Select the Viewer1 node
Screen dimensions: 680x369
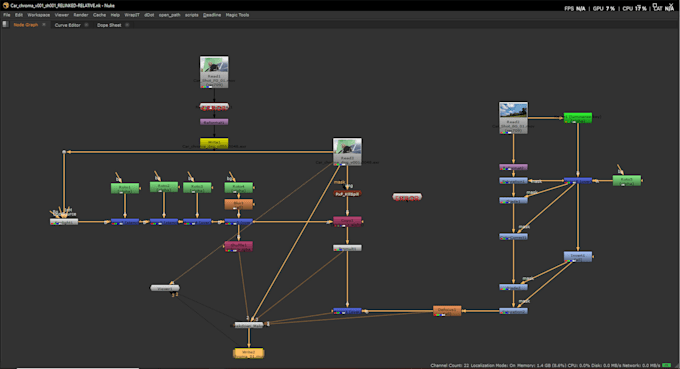tap(165, 288)
